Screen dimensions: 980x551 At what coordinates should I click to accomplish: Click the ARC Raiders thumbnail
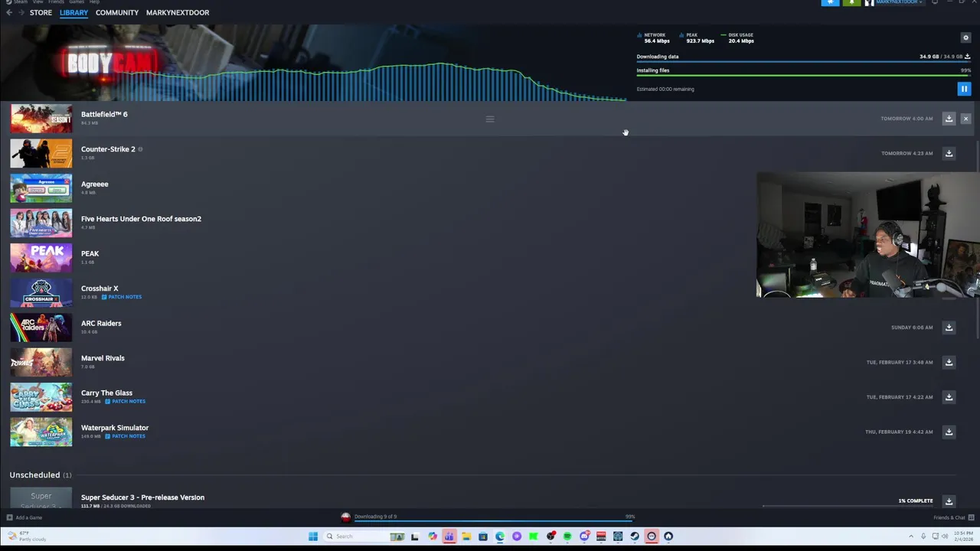point(41,328)
